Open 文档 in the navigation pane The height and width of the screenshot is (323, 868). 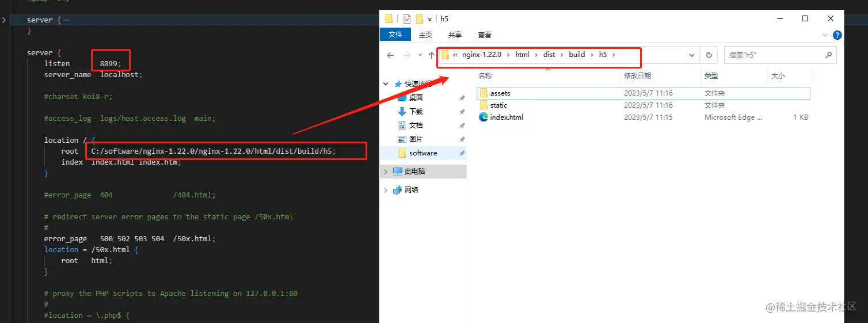[x=416, y=126]
